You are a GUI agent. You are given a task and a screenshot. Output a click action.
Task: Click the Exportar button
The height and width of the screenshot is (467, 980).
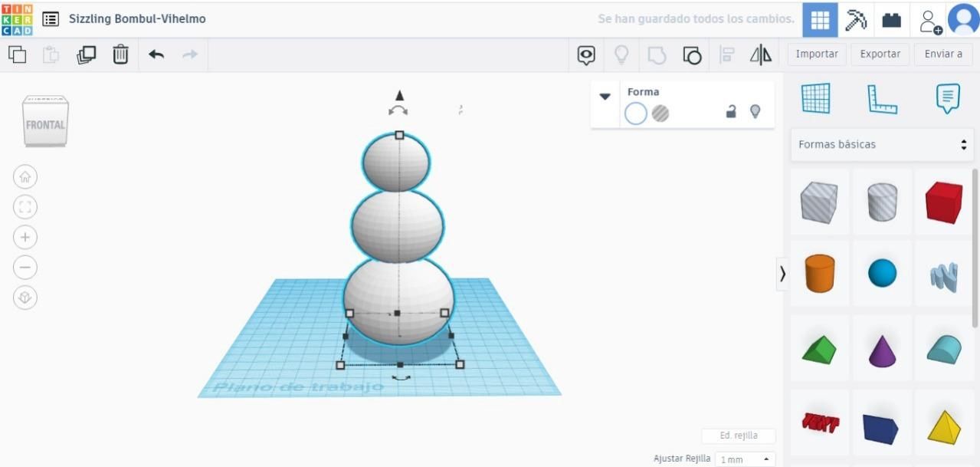(880, 54)
